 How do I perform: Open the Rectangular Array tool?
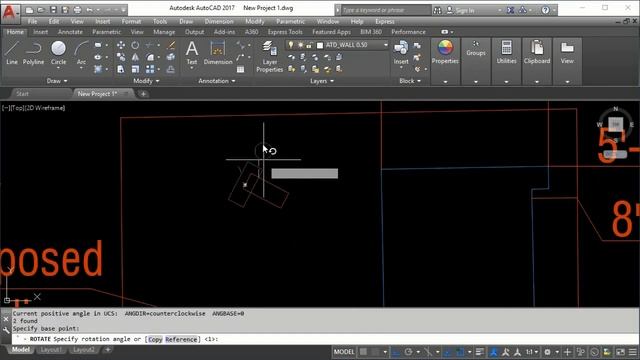point(150,69)
